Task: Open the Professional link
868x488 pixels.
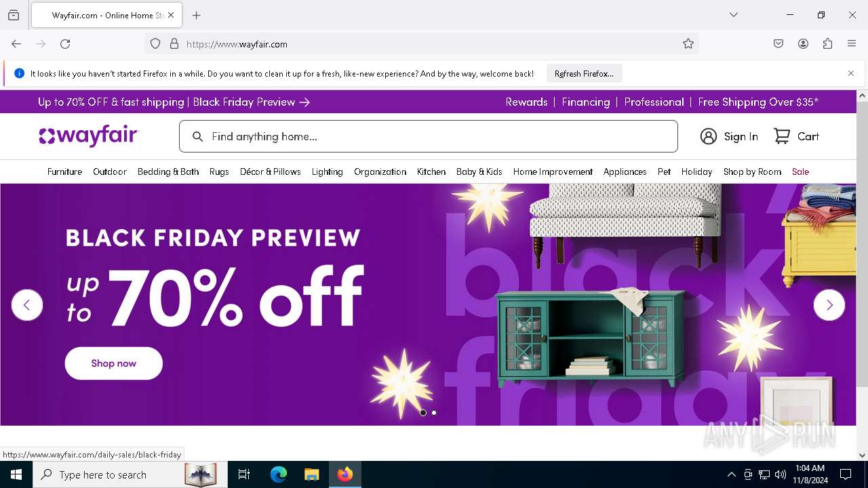Action: [654, 102]
